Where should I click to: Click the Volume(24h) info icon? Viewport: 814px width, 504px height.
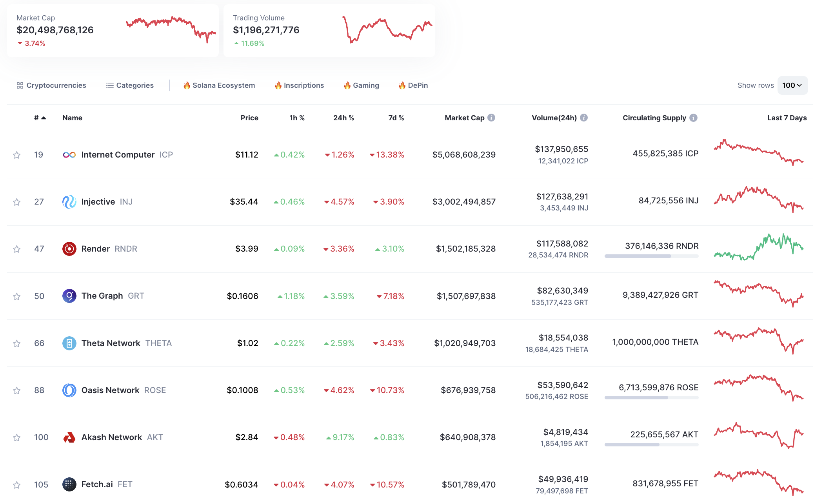point(584,118)
